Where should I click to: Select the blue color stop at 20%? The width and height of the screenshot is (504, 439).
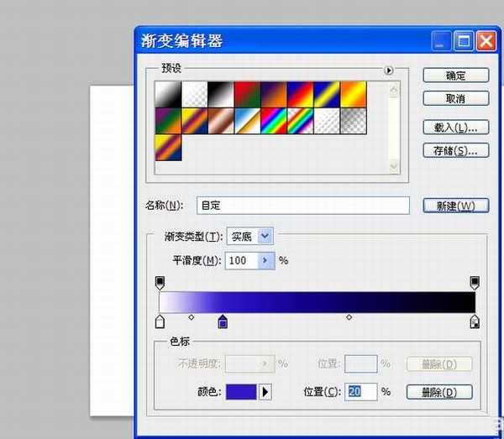click(223, 322)
